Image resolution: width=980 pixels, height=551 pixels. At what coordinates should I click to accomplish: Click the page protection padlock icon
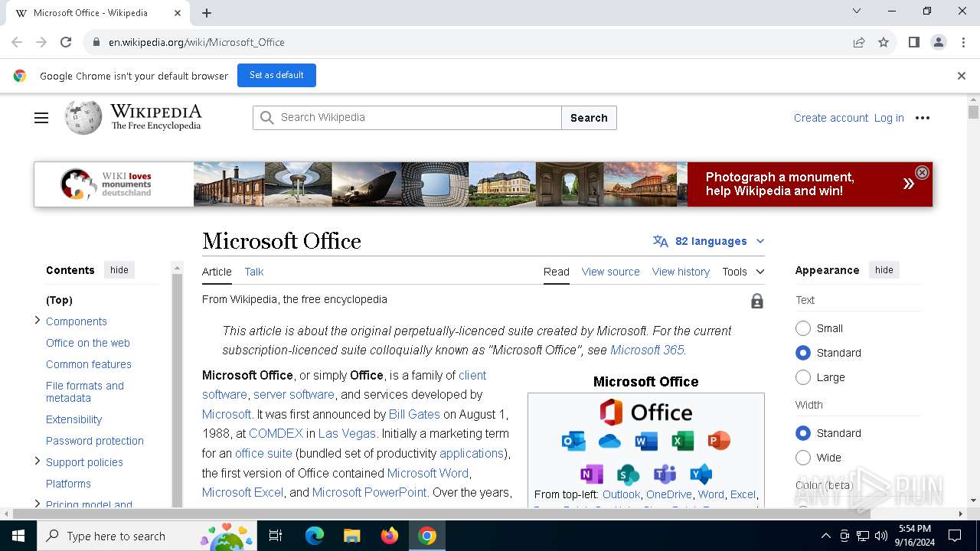[757, 301]
